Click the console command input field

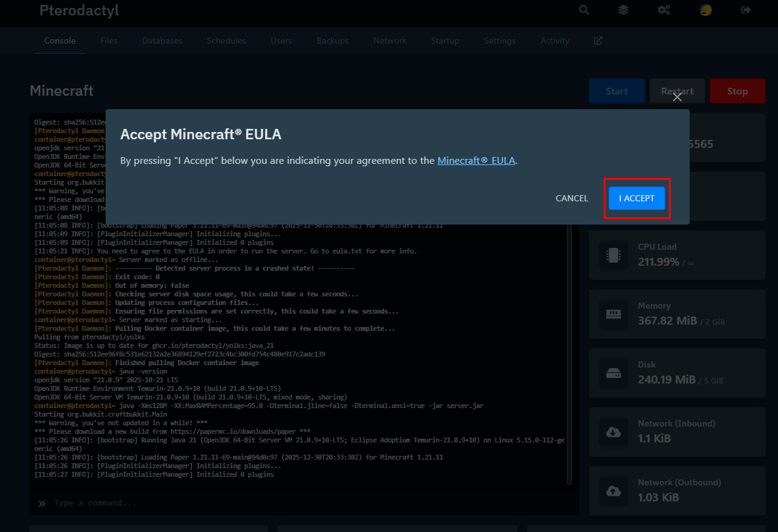pos(307,503)
